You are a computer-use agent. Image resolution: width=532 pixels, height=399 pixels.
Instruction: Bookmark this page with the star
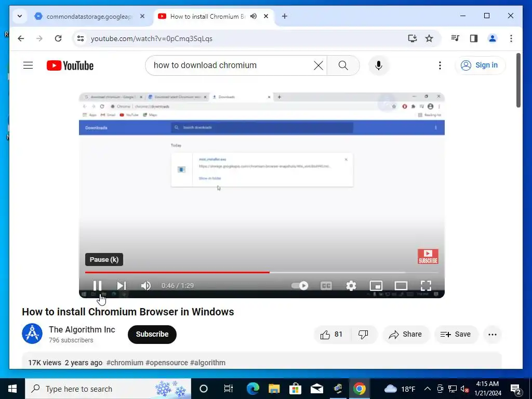click(x=429, y=38)
